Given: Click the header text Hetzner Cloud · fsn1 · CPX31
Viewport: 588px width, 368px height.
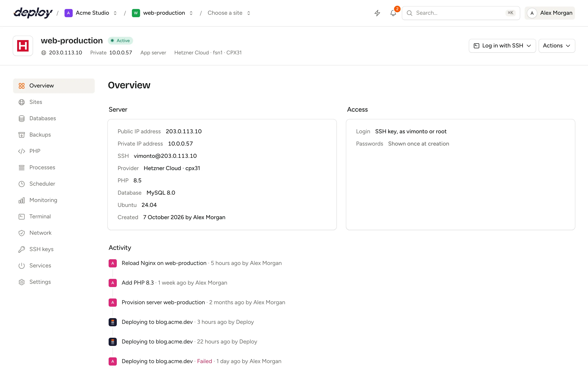Looking at the screenshot, I should tap(208, 53).
